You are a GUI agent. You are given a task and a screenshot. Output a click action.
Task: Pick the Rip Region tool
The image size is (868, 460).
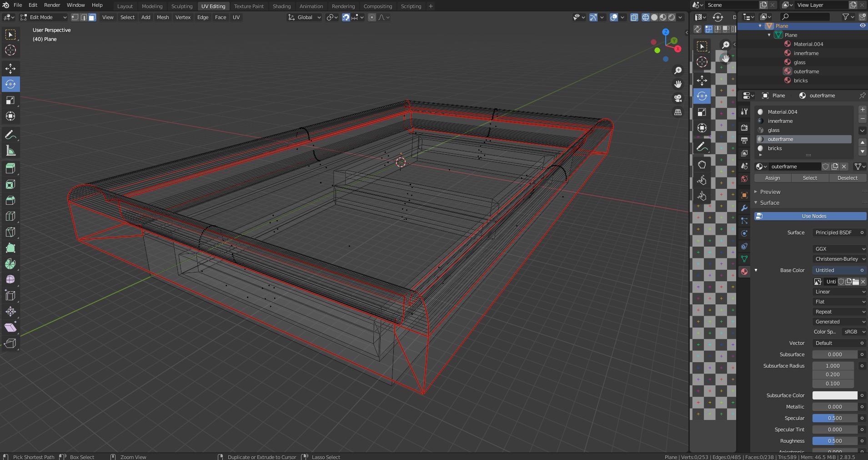pyautogui.click(x=10, y=343)
